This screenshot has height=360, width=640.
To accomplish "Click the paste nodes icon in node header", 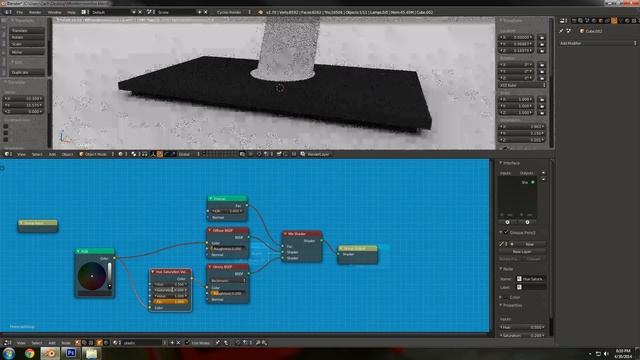I will tap(264, 342).
